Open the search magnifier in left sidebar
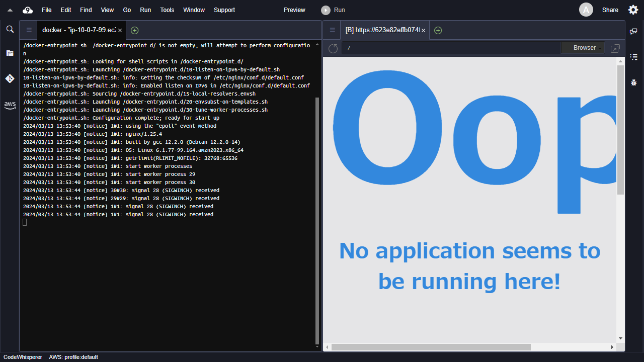Screen dimensions: 644x362 coord(10,30)
